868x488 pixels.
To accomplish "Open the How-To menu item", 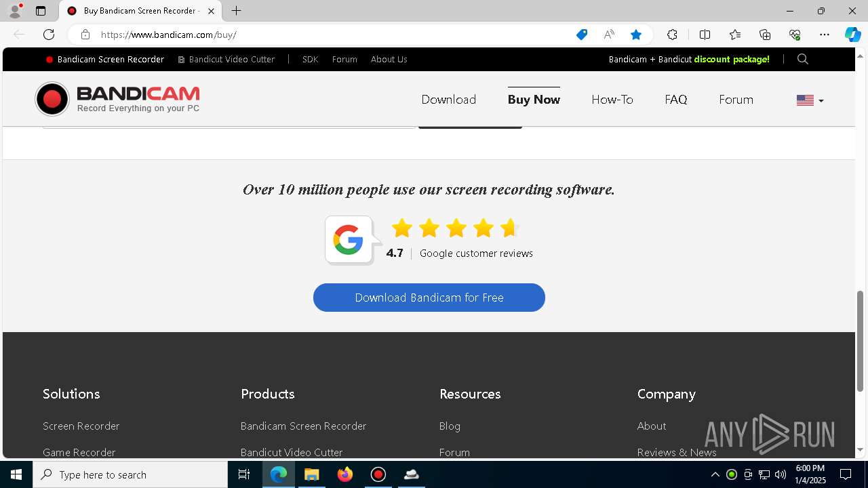I will [x=612, y=100].
